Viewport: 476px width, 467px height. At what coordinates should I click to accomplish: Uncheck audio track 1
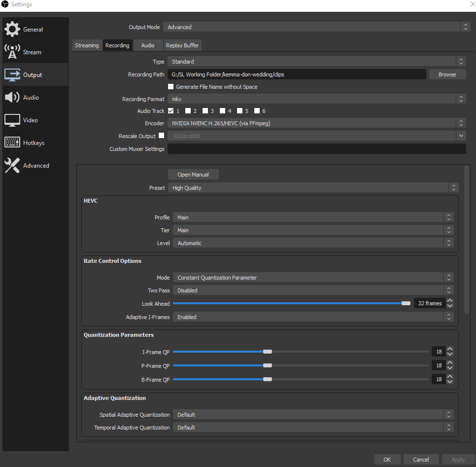pyautogui.click(x=171, y=110)
